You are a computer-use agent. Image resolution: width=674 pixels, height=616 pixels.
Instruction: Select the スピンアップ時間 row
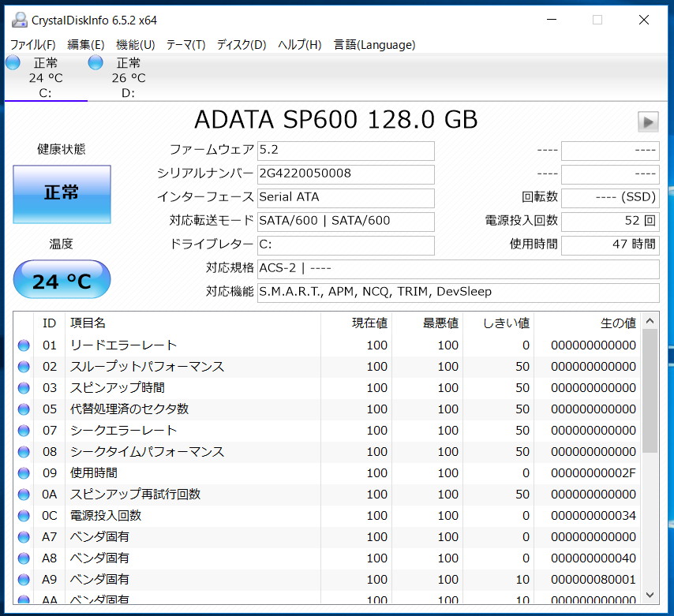(328, 388)
